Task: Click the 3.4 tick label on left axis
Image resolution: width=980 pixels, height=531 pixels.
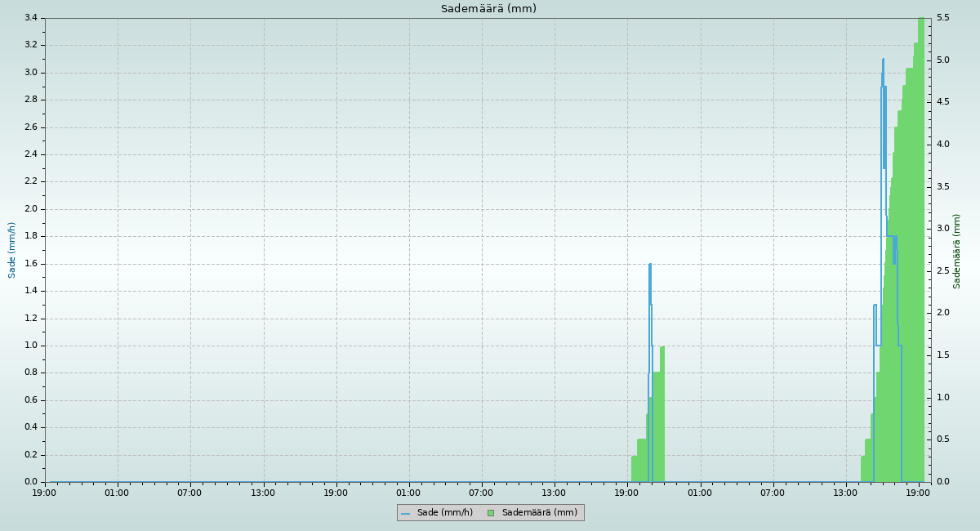Action: coord(30,18)
